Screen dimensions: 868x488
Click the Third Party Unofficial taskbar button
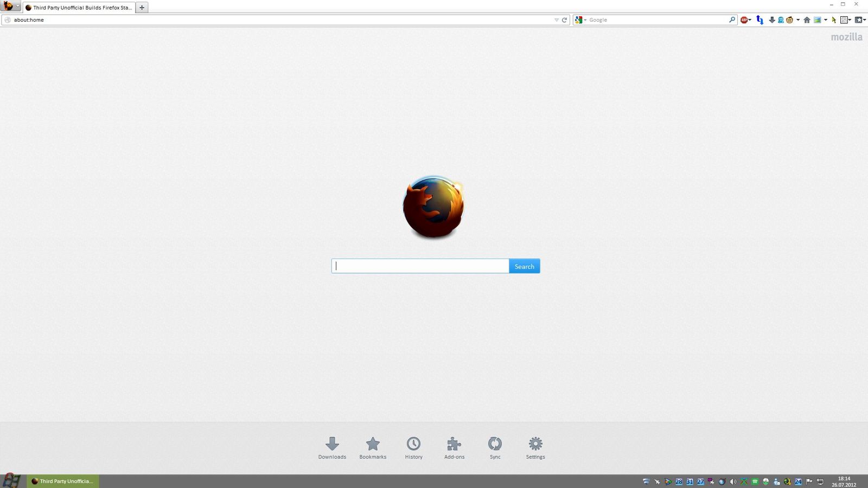tap(62, 481)
